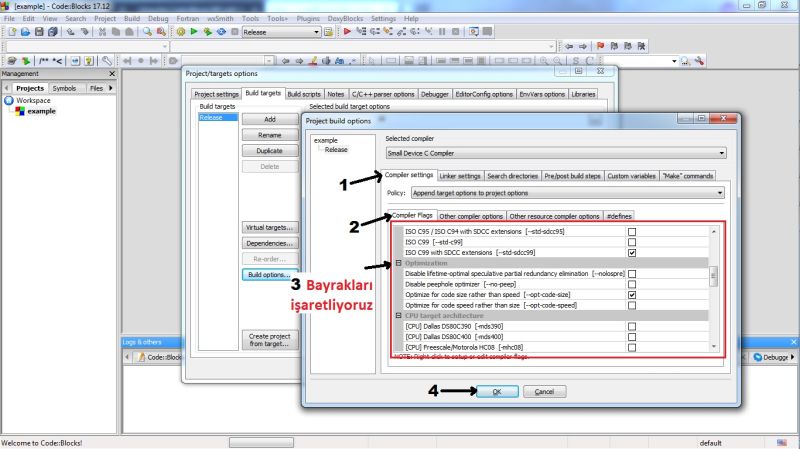Collapse the Optimization flags group

coord(398,263)
